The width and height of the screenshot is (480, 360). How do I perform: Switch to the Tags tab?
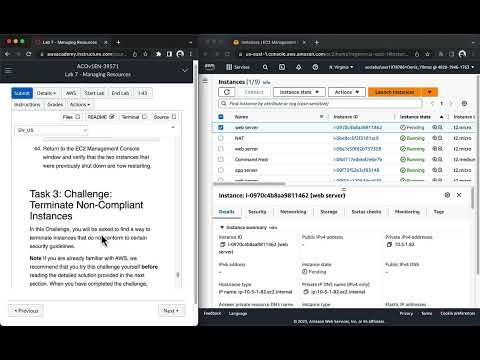tap(439, 212)
